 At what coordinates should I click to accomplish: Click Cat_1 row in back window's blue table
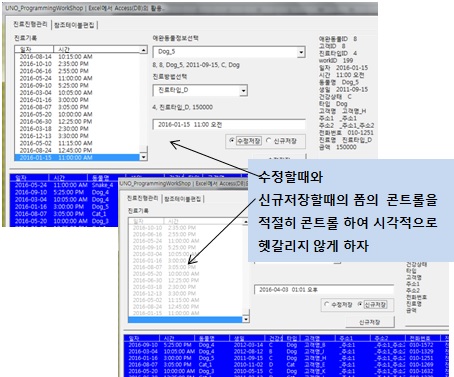tap(64, 214)
